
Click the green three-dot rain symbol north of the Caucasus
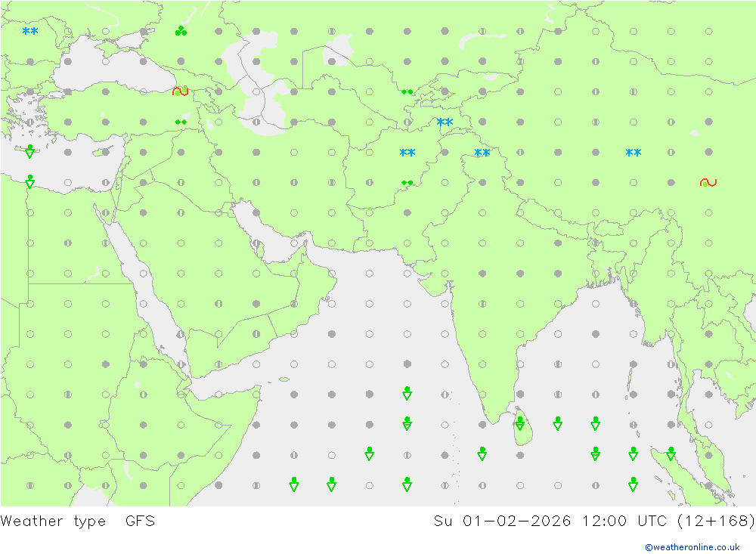[x=181, y=31]
